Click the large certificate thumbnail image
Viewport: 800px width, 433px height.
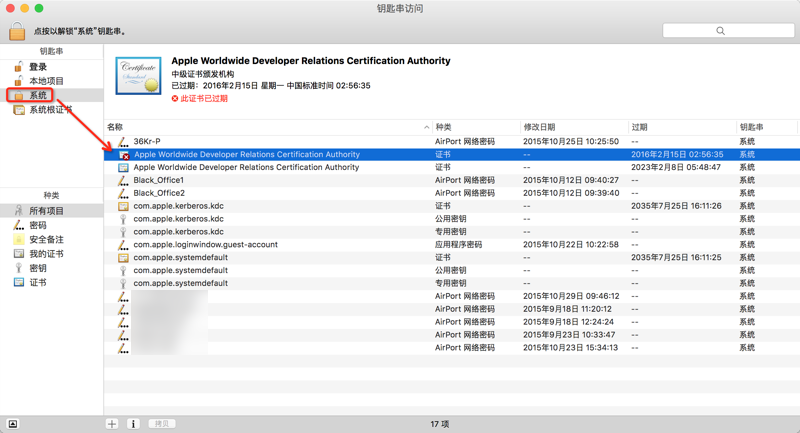click(139, 75)
